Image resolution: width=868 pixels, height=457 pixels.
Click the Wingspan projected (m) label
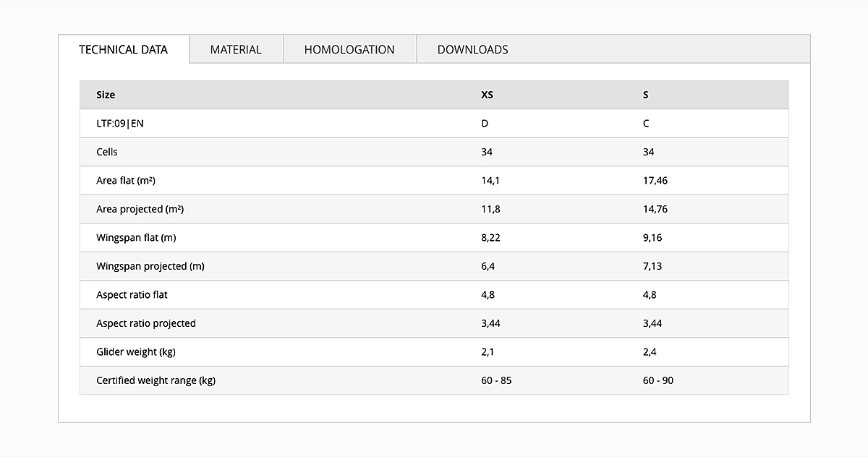[150, 266]
